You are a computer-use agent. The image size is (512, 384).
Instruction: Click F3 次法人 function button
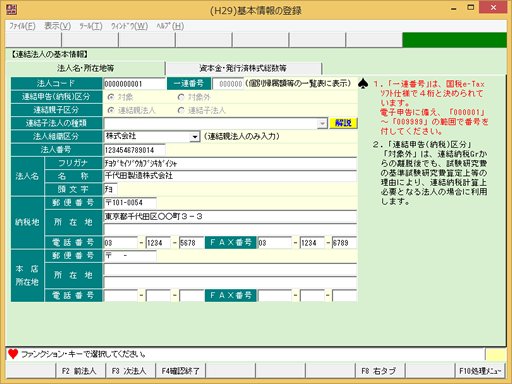[x=130, y=371]
